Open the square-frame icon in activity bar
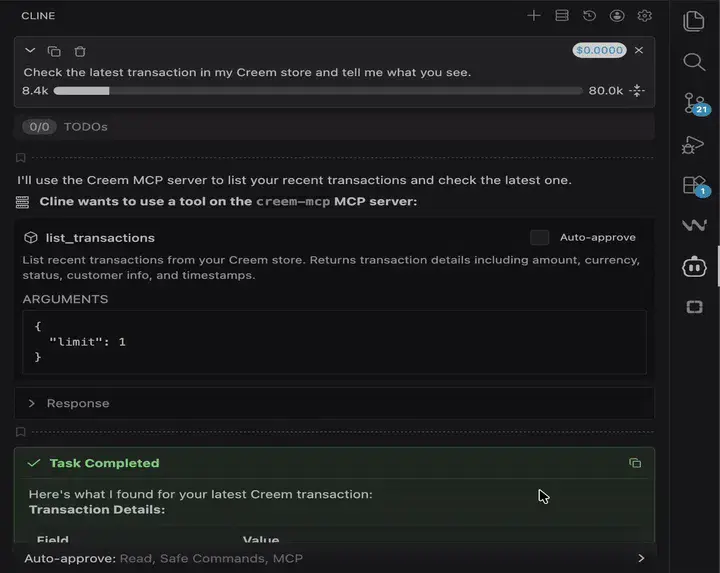This screenshot has width=720, height=573. 694,307
